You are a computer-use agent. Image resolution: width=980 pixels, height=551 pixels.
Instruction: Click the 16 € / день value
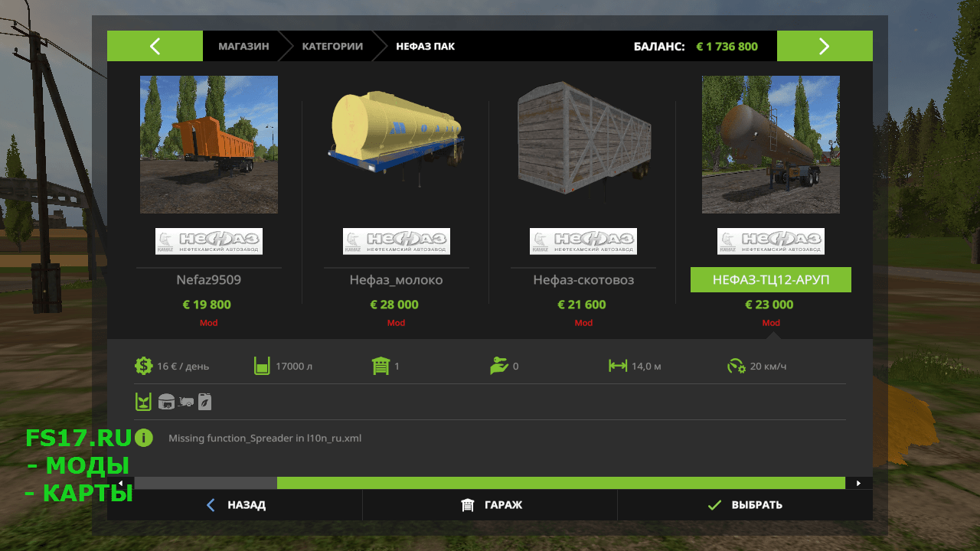click(x=183, y=367)
